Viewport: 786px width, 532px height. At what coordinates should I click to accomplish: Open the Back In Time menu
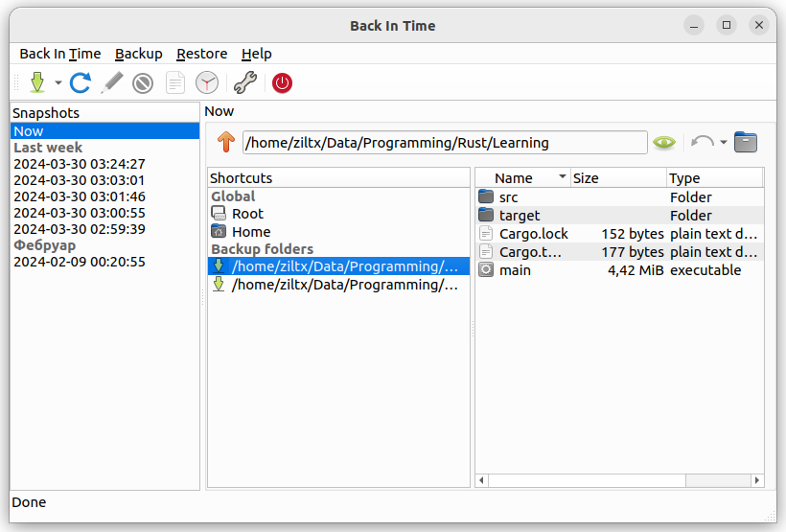(x=60, y=54)
